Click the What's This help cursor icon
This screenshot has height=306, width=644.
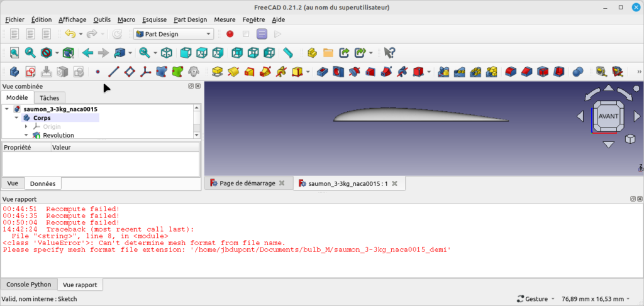pos(389,53)
